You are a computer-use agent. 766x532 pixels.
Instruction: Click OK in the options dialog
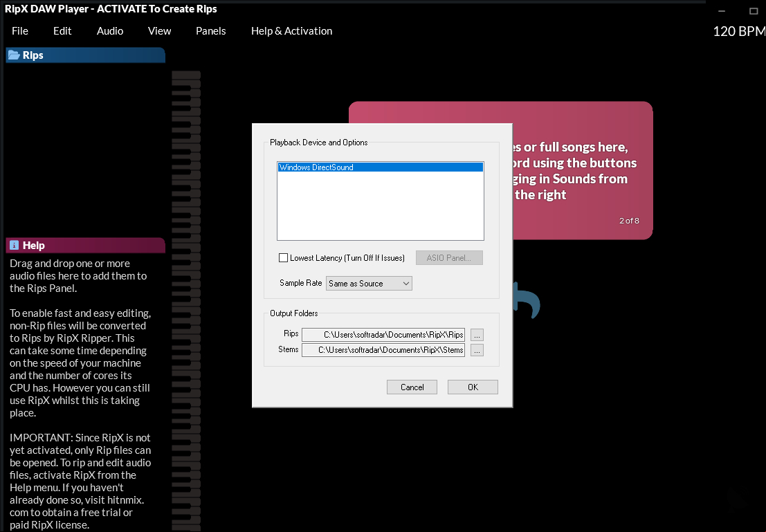tap(473, 387)
